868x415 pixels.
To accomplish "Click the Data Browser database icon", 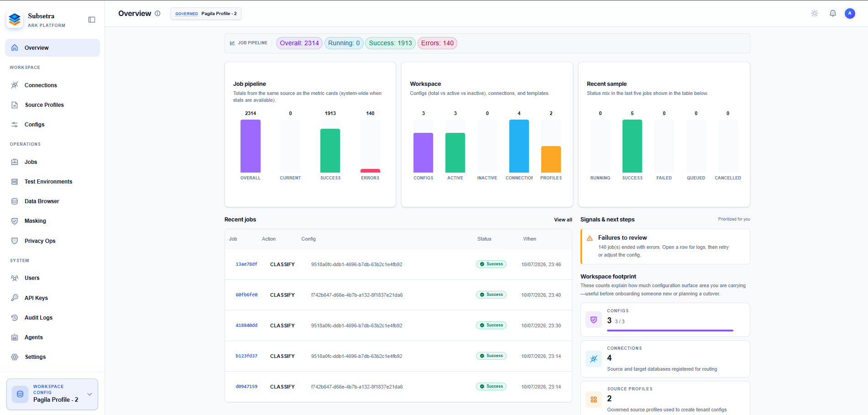I will [x=15, y=201].
